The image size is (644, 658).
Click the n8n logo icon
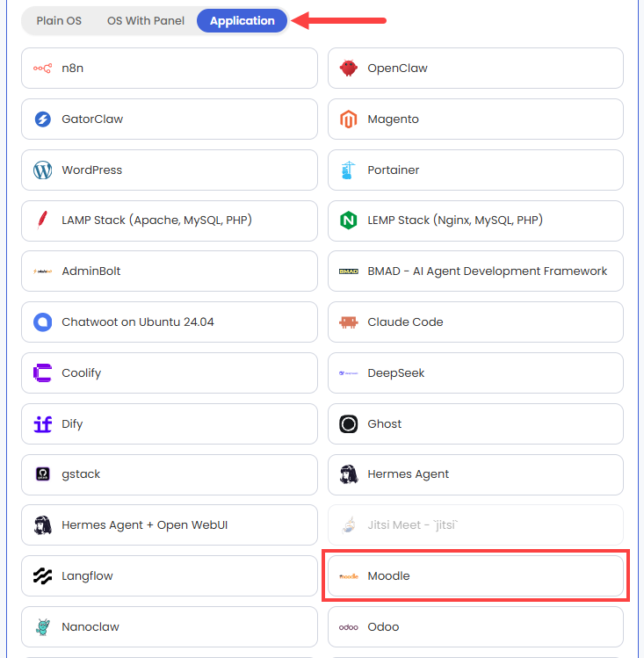[42, 68]
